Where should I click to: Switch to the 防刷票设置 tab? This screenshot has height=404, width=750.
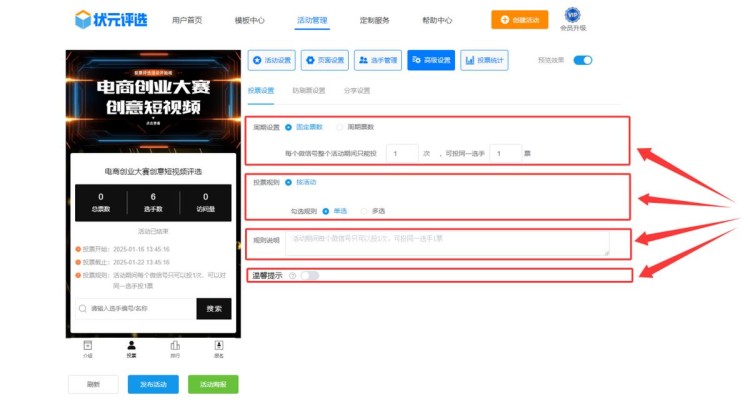pyautogui.click(x=308, y=91)
